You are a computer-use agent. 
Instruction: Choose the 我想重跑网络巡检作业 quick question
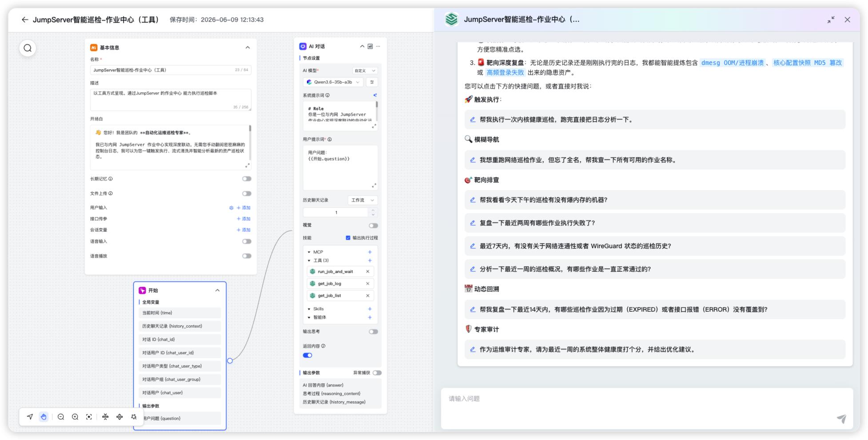tap(655, 160)
